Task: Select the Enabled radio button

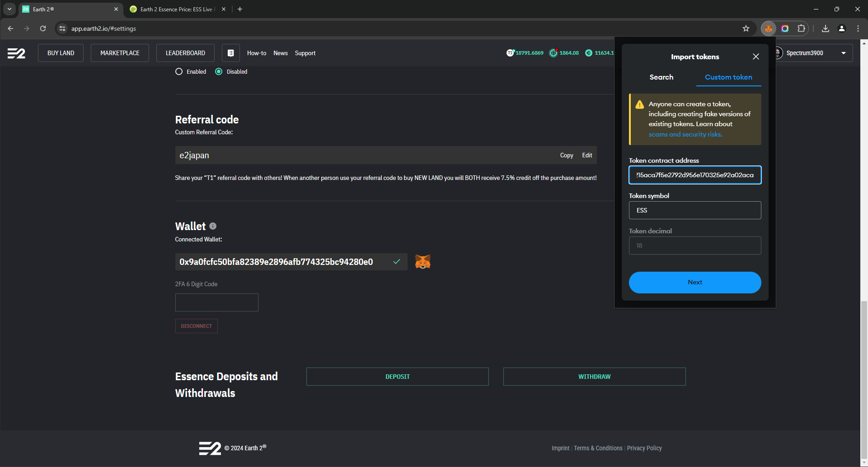Action: click(x=179, y=71)
